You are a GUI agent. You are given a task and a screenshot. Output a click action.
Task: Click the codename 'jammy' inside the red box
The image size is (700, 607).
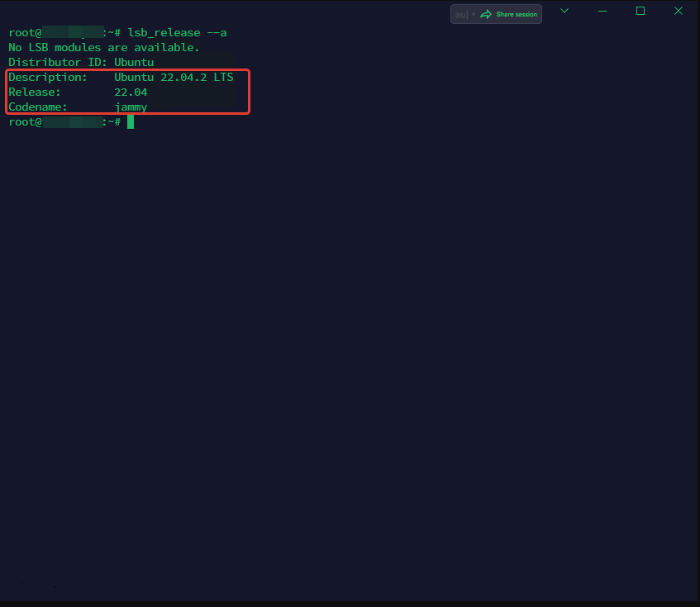tap(131, 107)
